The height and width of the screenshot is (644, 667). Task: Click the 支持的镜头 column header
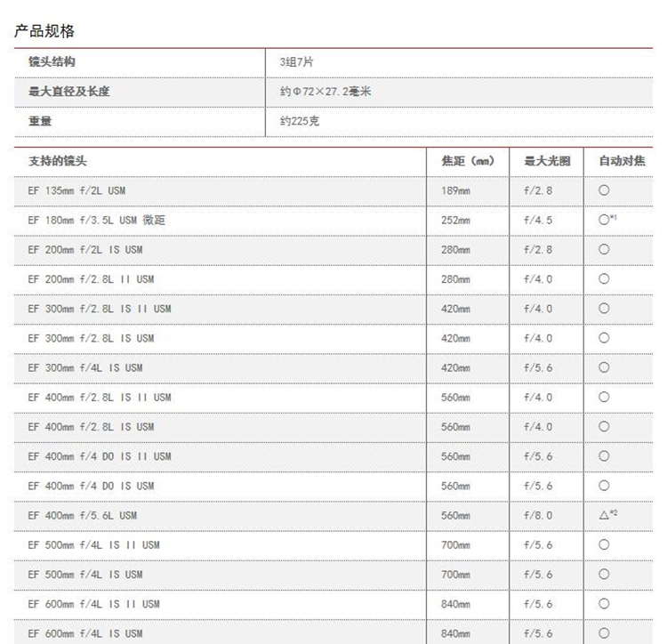click(x=58, y=161)
